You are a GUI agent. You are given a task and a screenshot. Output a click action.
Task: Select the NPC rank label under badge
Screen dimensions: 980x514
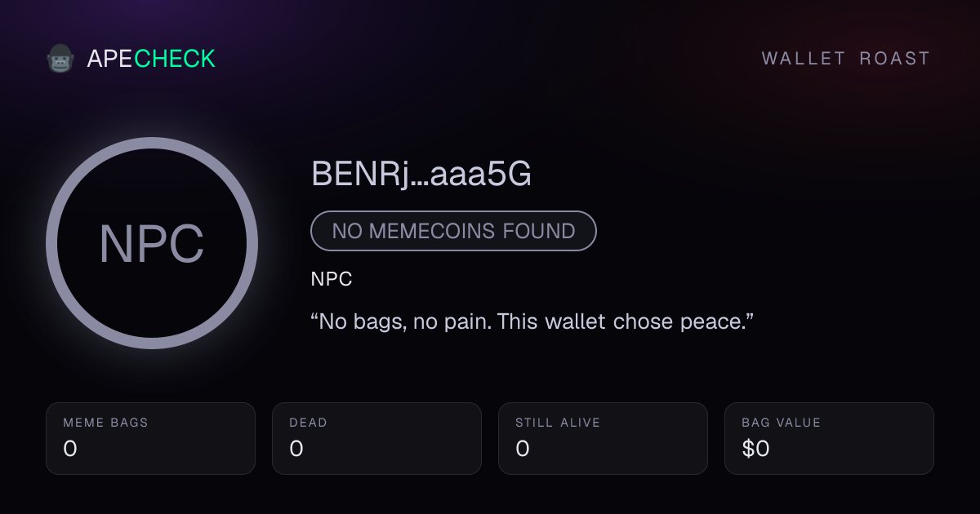click(332, 279)
